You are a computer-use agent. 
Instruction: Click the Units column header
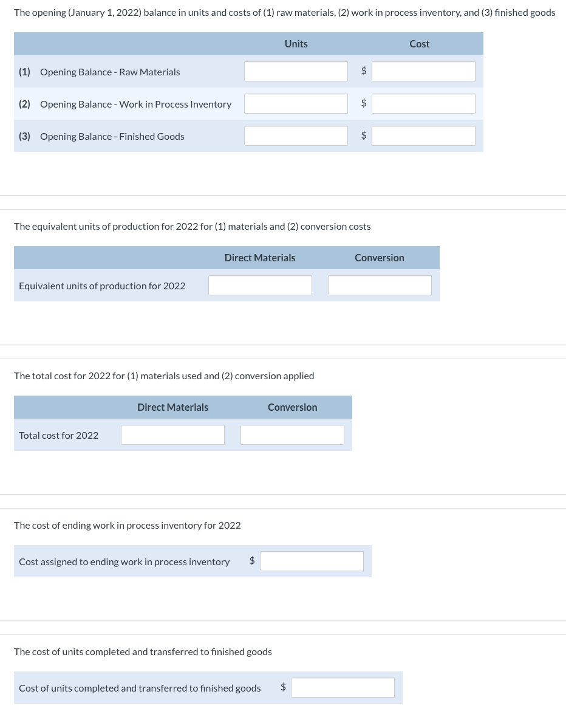pos(296,44)
